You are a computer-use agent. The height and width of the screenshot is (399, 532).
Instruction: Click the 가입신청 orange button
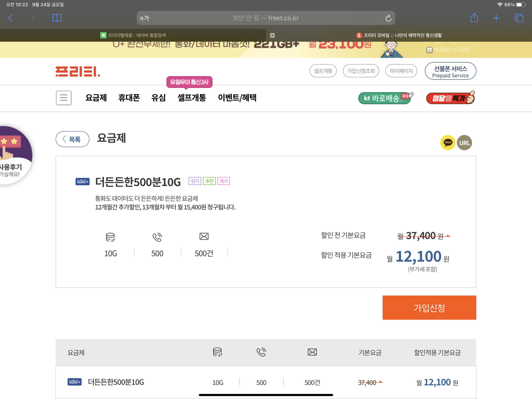(x=429, y=308)
